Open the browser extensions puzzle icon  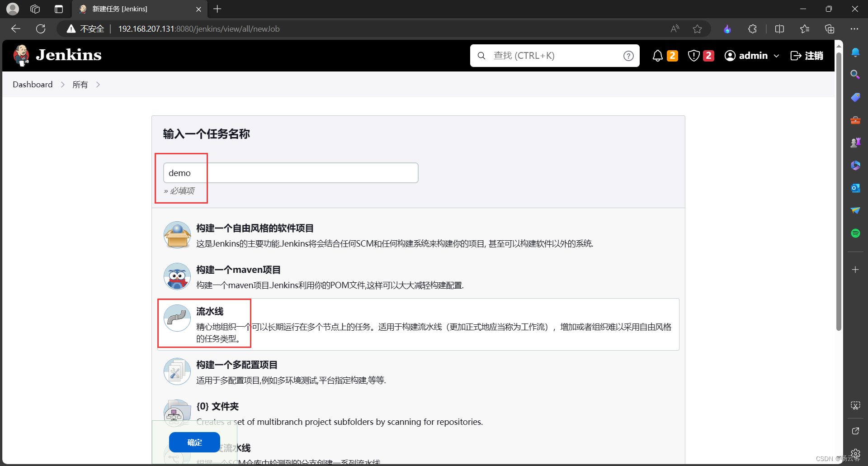click(x=752, y=29)
